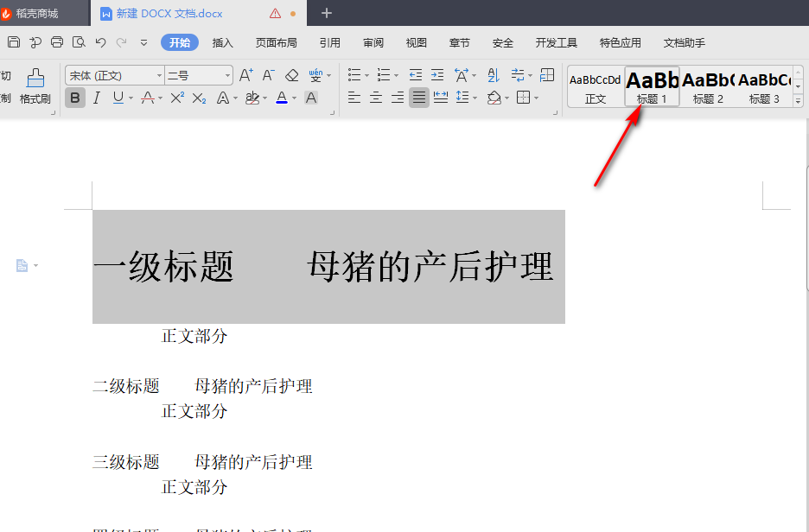The height and width of the screenshot is (532, 809).
Task: Apply text highlight color
Action: point(252,98)
